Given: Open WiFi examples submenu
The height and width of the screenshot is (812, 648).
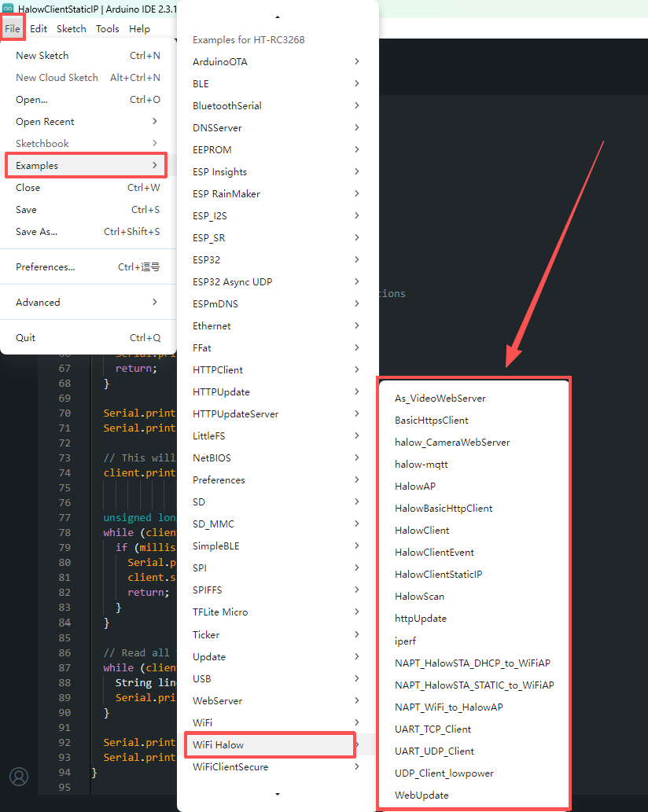Looking at the screenshot, I should tap(278, 722).
